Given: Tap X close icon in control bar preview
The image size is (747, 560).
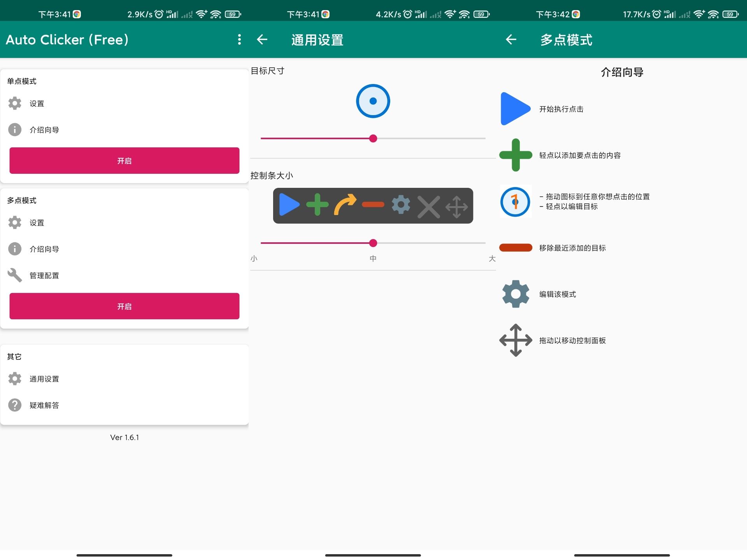Looking at the screenshot, I should pos(429,206).
